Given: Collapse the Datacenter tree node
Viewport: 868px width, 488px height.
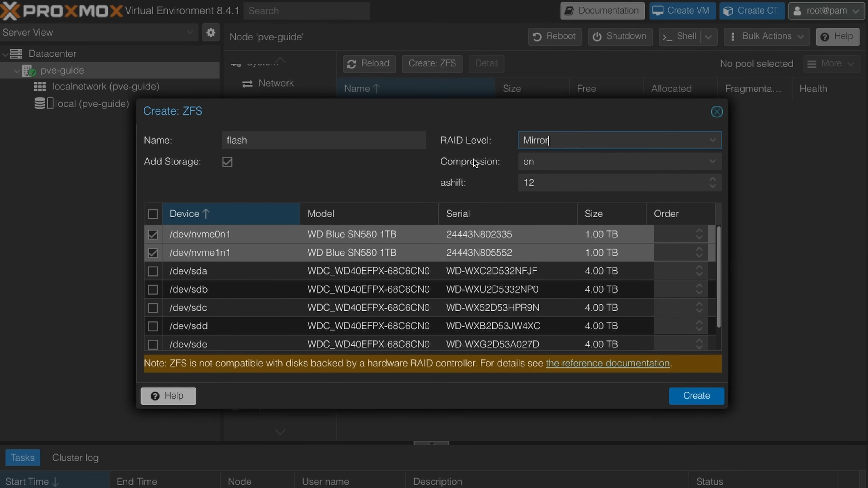Looking at the screenshot, I should (x=5, y=54).
